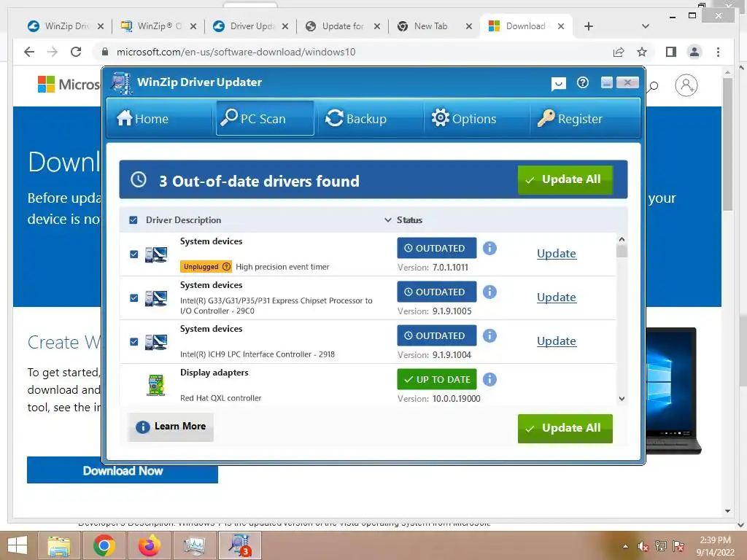Uncheck the ICH9 LPC Interface Controller driver

tap(134, 342)
